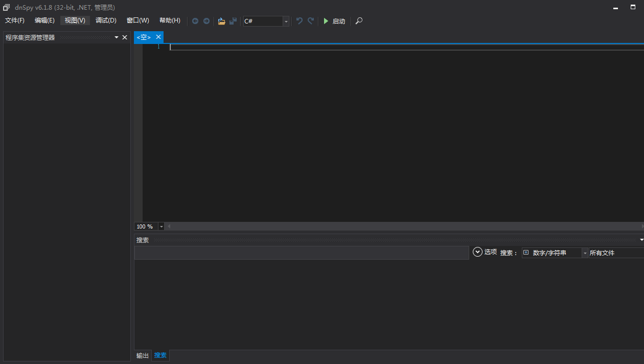This screenshot has width=644, height=364.
Task: Open the zoom percentage dropdown showing 100%
Action: tap(161, 226)
